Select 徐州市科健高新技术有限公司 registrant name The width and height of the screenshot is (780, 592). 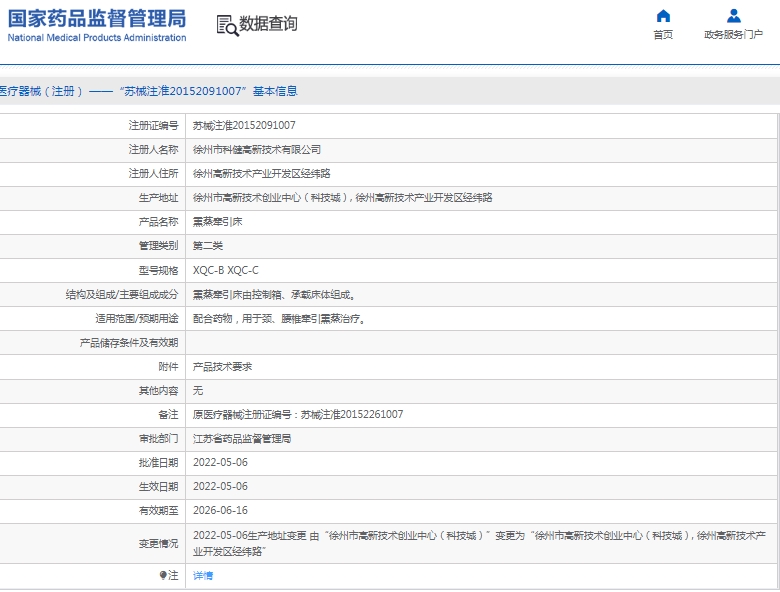[x=257, y=149]
